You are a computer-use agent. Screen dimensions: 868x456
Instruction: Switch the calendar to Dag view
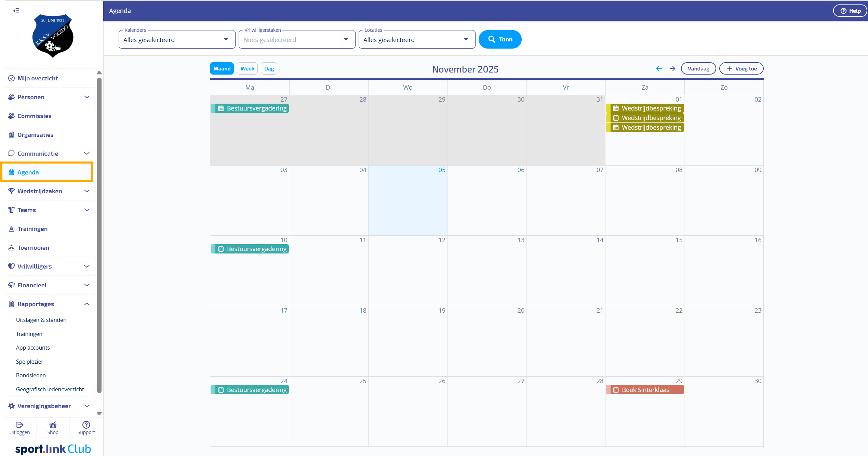point(269,69)
